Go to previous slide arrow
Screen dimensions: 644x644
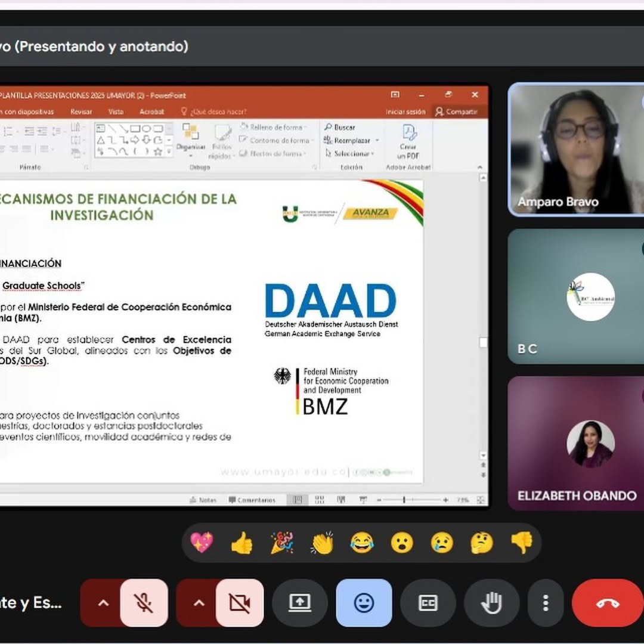[x=483, y=465]
